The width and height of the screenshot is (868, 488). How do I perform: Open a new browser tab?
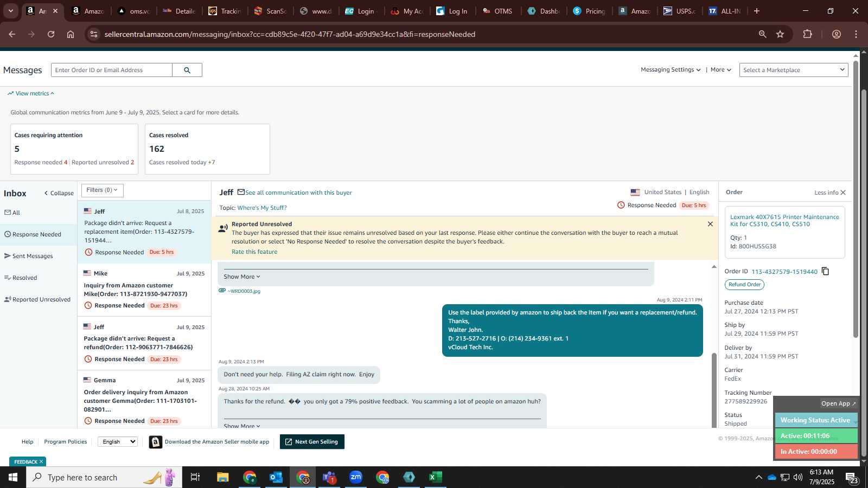pyautogui.click(x=757, y=11)
